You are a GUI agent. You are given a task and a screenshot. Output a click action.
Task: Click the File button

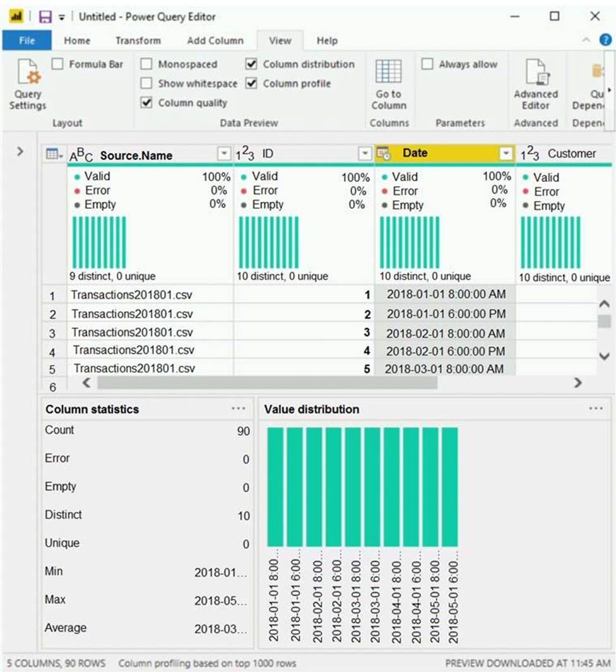27,40
